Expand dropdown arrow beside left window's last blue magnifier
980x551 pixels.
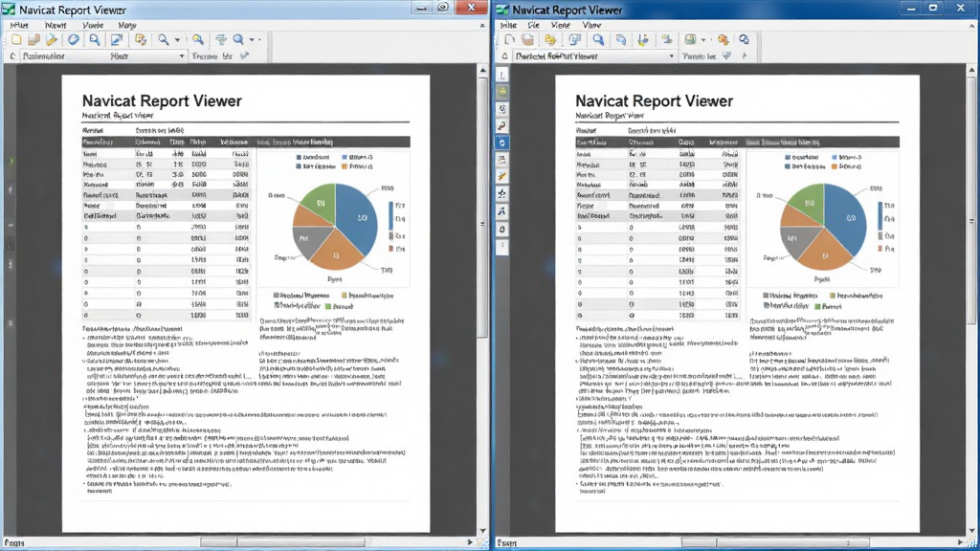[x=252, y=39]
